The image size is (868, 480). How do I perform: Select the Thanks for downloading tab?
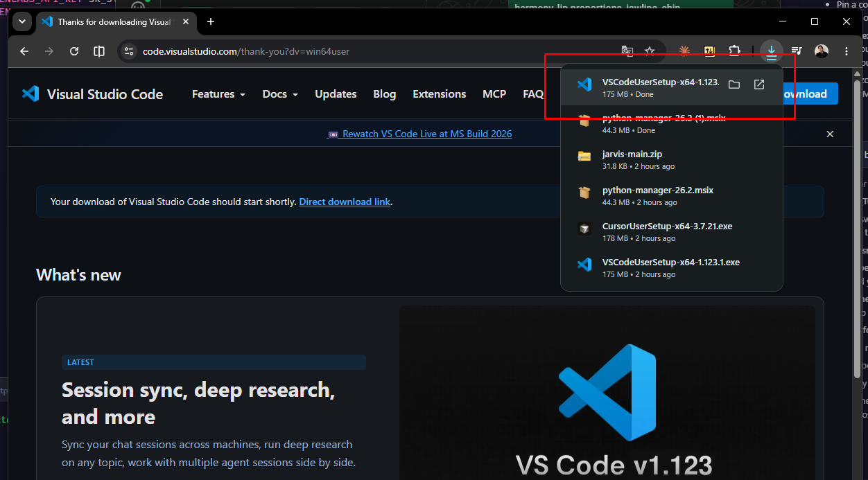[x=116, y=21]
